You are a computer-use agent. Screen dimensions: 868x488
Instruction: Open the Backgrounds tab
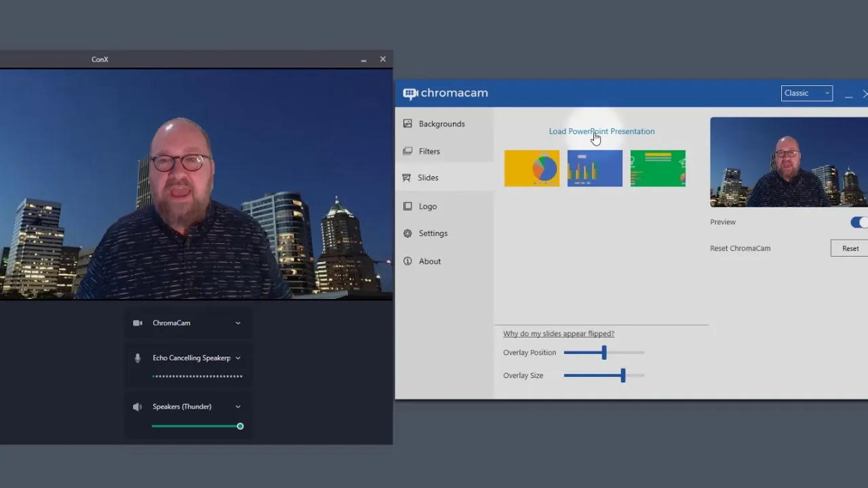coord(444,123)
